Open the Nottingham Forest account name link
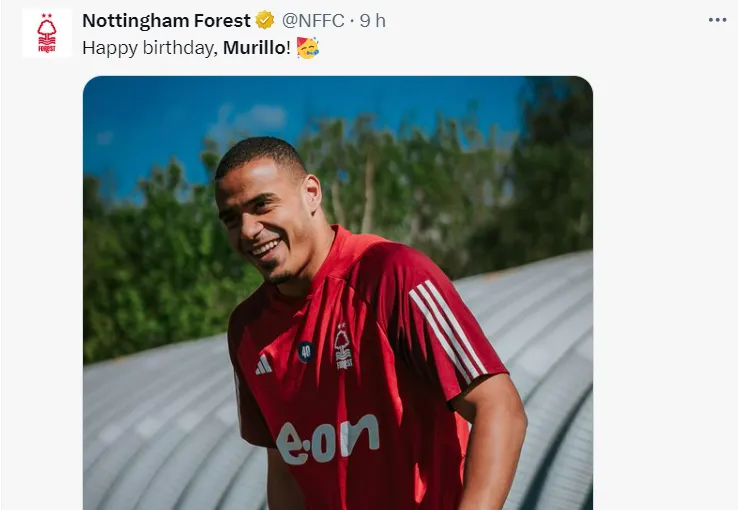 tap(166, 20)
